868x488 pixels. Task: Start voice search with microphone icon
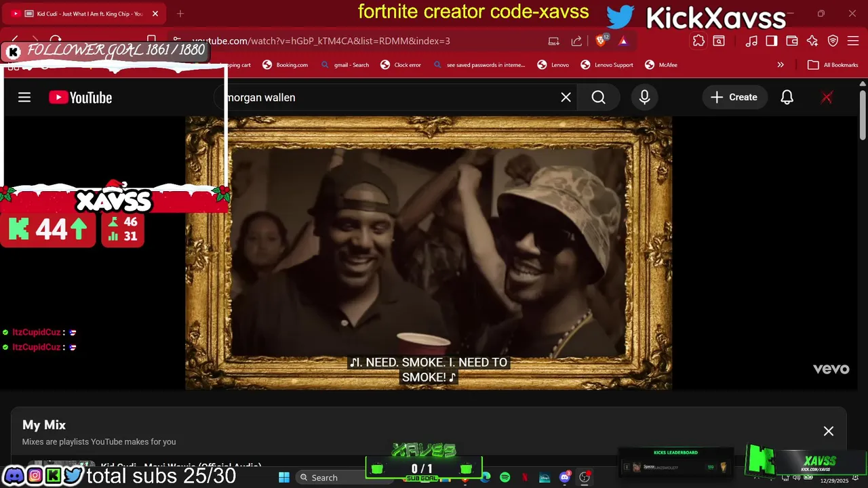pyautogui.click(x=644, y=98)
